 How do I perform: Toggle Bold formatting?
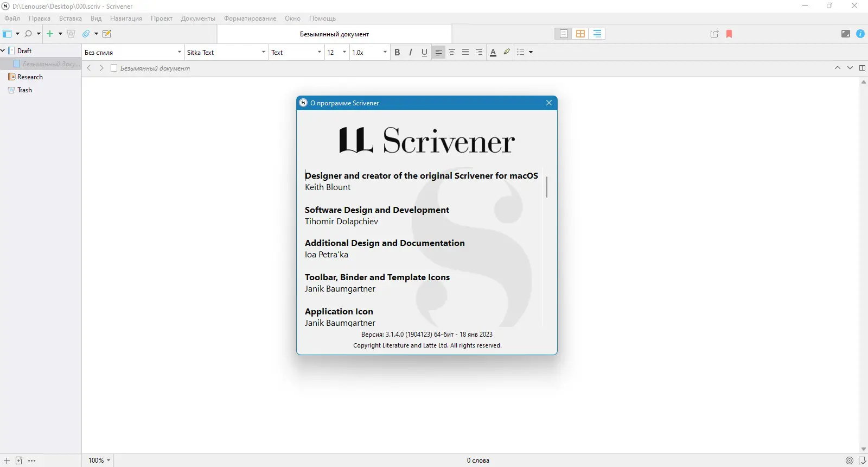[x=397, y=52]
